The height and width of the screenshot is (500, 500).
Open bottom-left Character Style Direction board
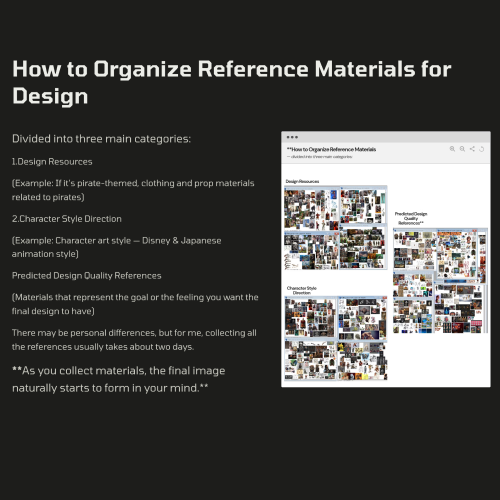coord(310,360)
